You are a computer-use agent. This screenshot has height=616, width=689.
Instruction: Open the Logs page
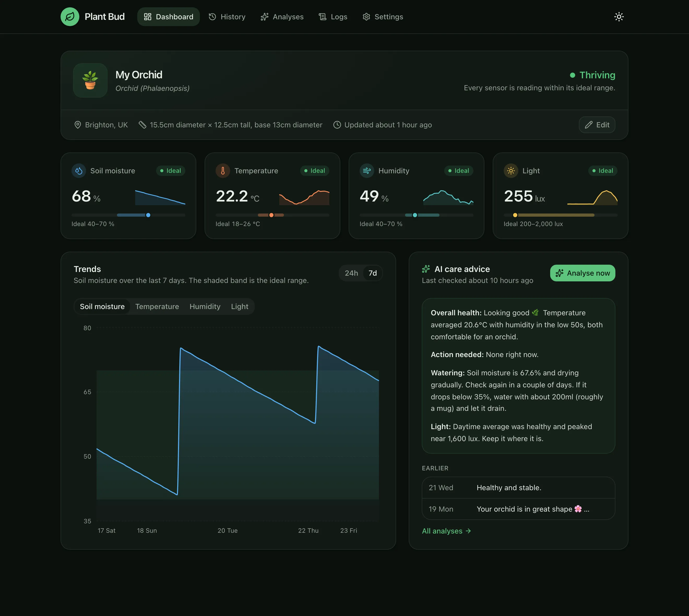coord(333,17)
